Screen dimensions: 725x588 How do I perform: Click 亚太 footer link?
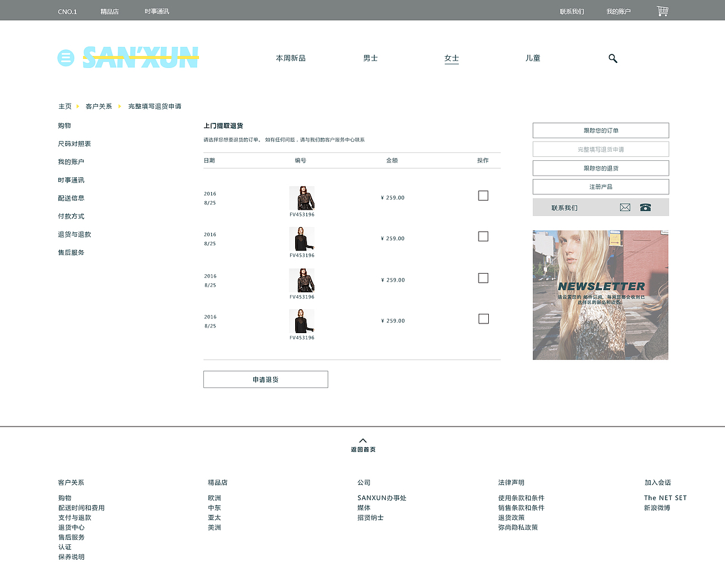[214, 518]
